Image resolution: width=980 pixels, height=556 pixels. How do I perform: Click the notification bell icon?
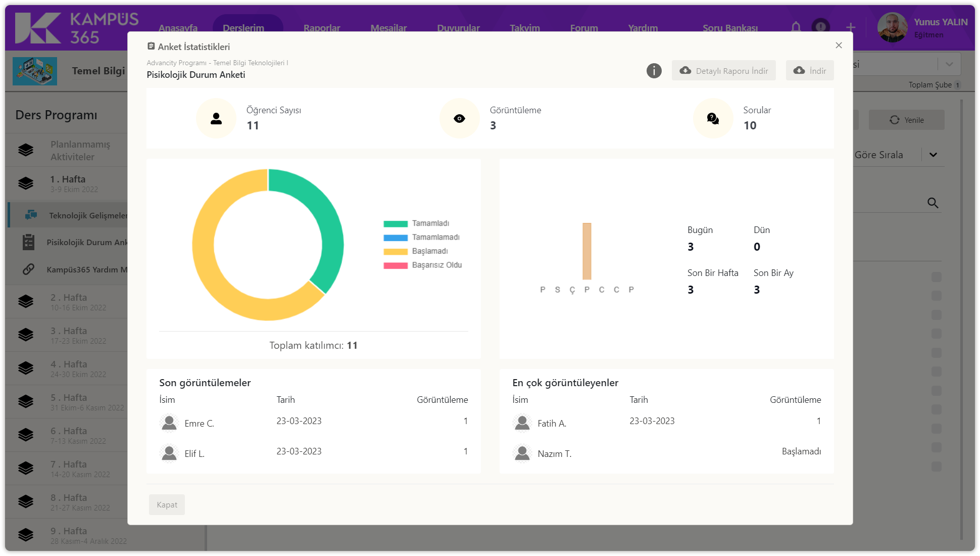pos(796,27)
